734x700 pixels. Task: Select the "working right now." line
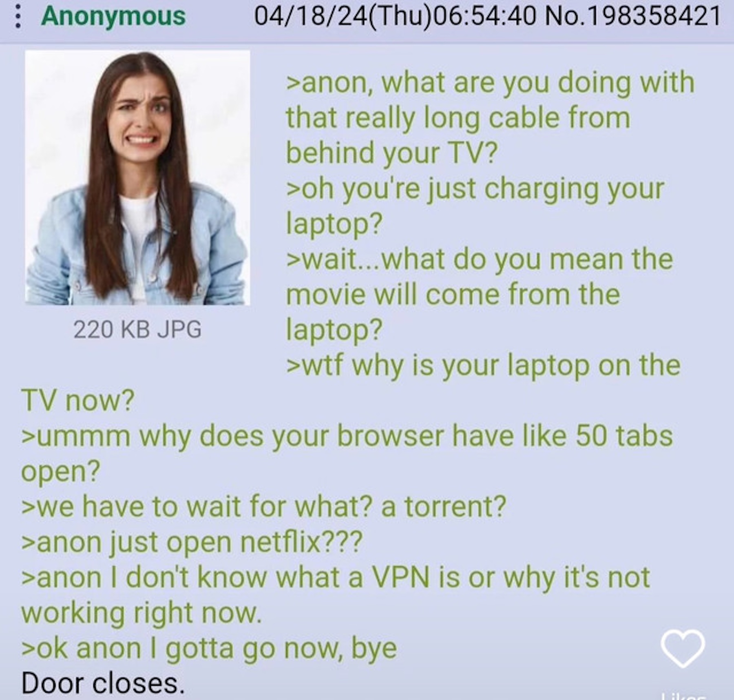click(141, 613)
